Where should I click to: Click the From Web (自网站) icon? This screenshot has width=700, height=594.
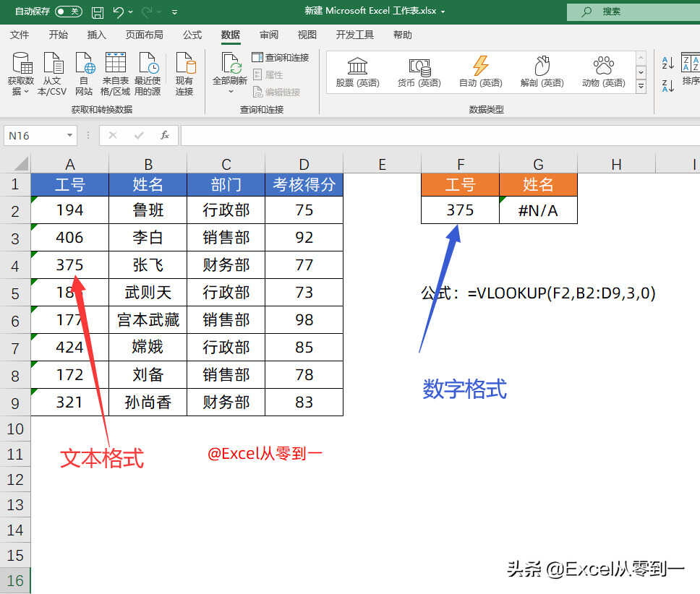84,73
